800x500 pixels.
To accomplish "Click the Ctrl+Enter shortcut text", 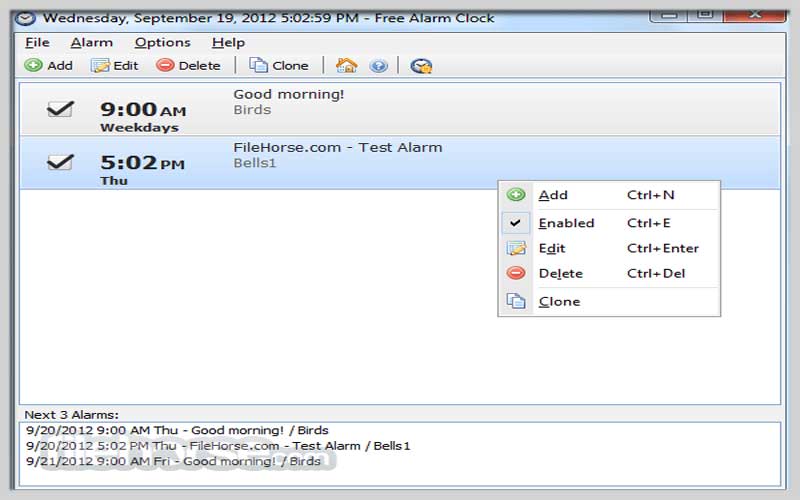I will point(663,248).
